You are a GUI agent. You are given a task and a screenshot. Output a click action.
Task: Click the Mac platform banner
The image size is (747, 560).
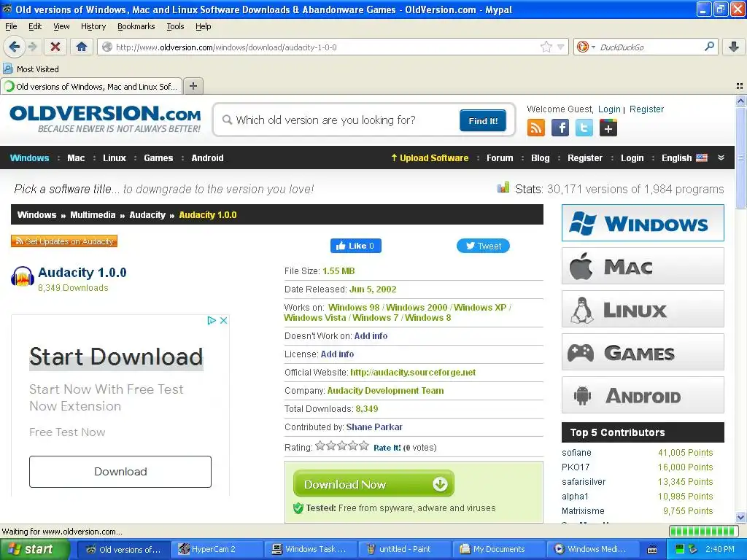tap(643, 265)
